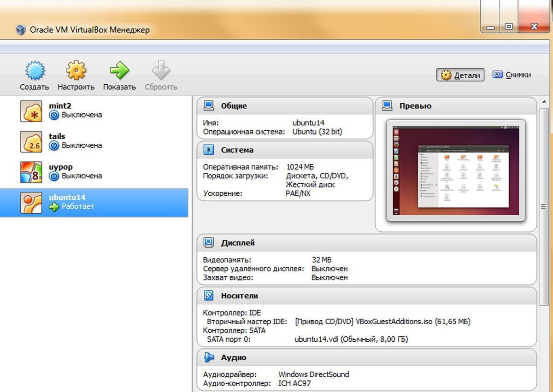Click the Создать (Create) toolbar icon
The width and height of the screenshot is (553, 392).
34,71
